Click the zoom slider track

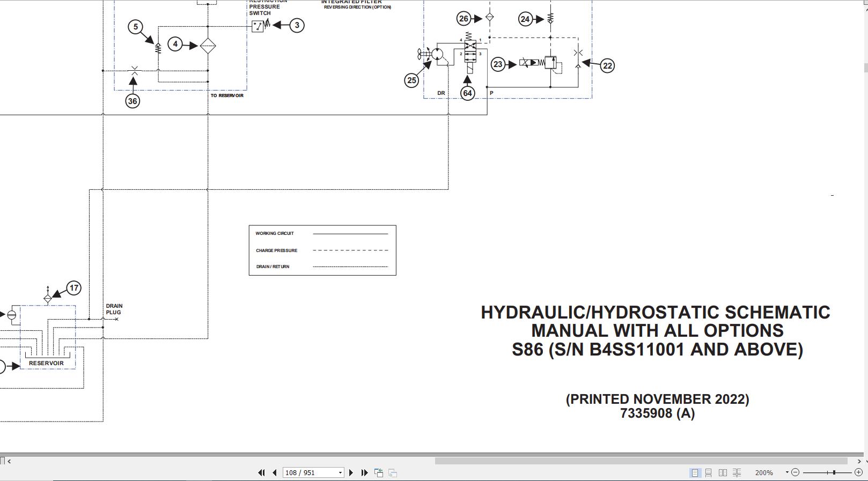coord(827,472)
